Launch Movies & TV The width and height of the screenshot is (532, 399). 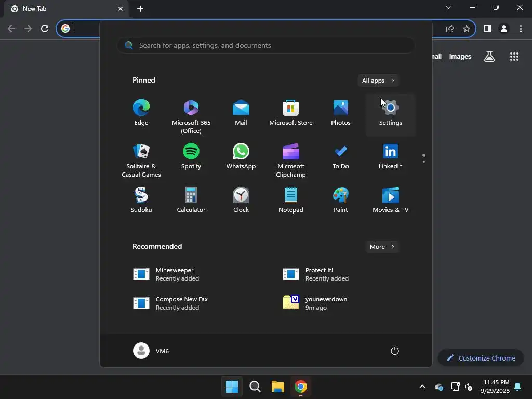click(x=391, y=200)
